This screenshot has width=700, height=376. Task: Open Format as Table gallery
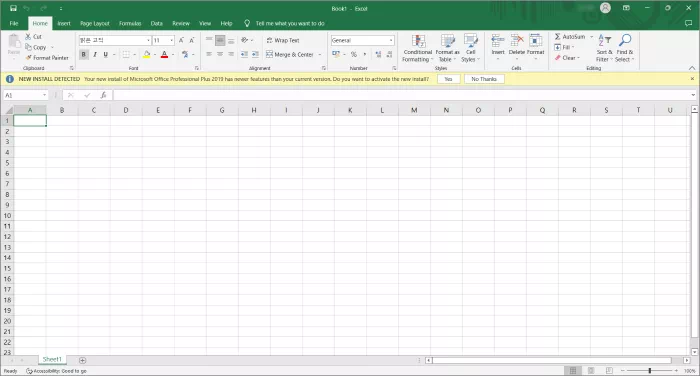447,48
